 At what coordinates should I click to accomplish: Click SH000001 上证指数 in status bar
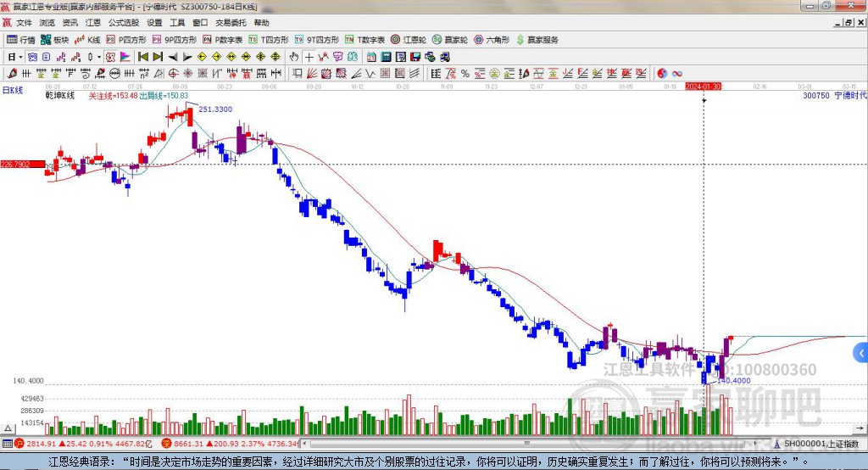coord(821,444)
